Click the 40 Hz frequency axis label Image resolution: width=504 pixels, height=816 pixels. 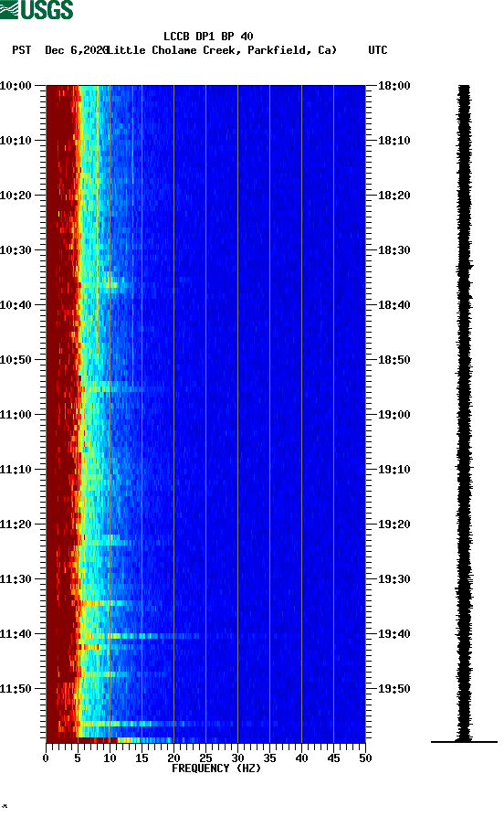tap(301, 758)
